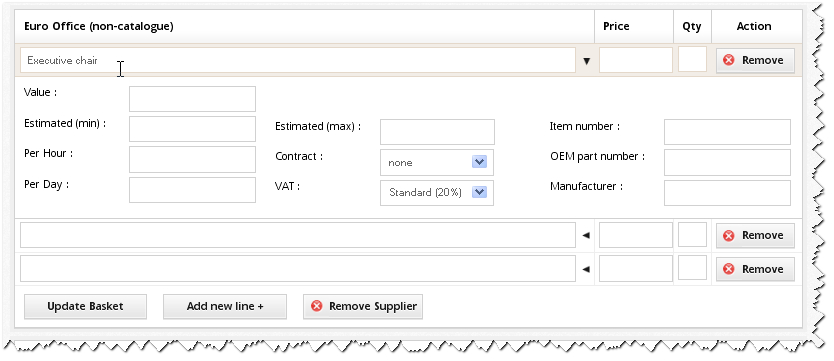The height and width of the screenshot is (361, 834).
Task: Click the Contract label
Action: pyautogui.click(x=299, y=156)
